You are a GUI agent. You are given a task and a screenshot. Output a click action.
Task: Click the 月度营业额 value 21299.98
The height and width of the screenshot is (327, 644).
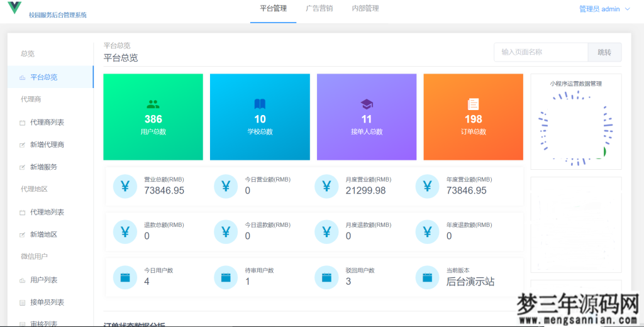click(365, 191)
